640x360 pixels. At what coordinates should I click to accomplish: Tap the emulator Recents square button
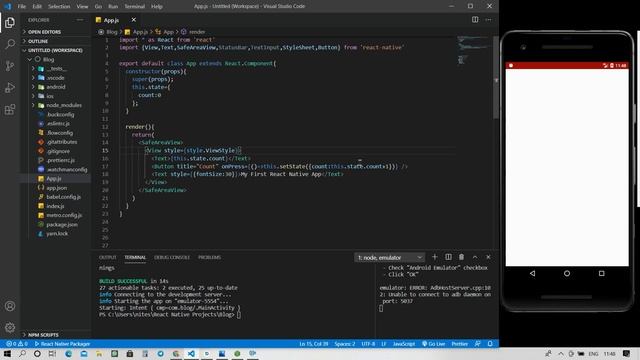(602, 273)
